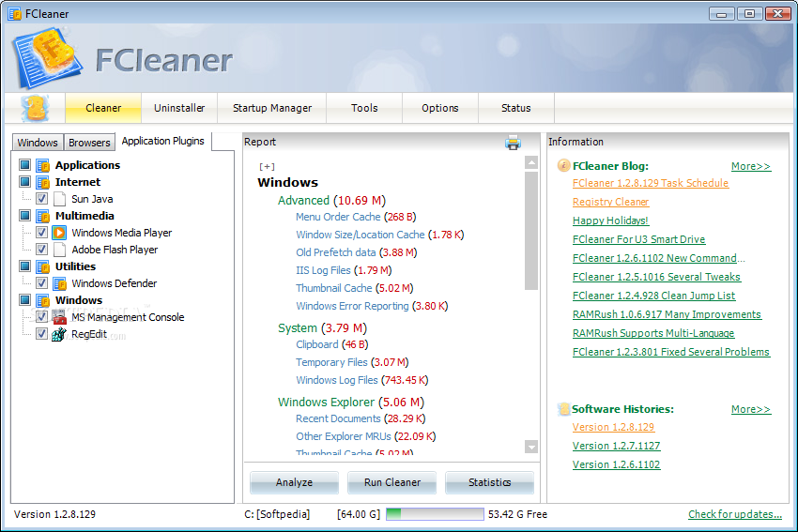The height and width of the screenshot is (532, 798).
Task: Toggle the Multimedia group checkbox
Action: point(25,216)
